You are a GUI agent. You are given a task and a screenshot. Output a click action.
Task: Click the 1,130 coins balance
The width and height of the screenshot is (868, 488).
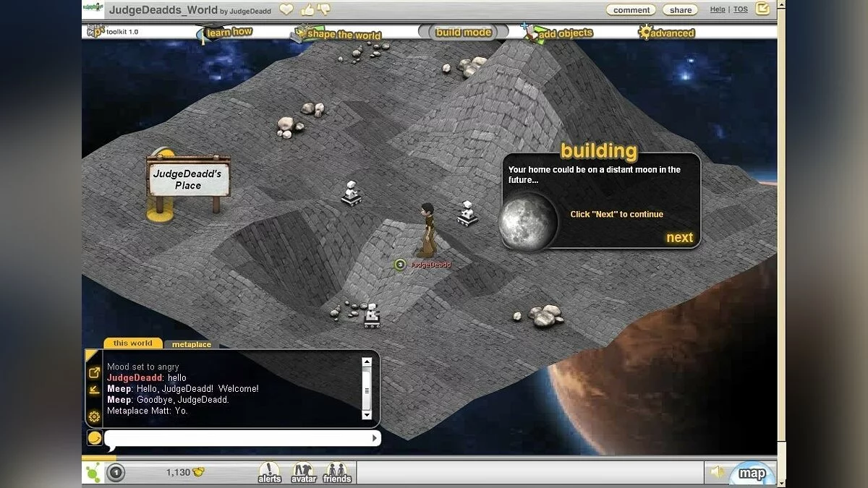click(185, 473)
